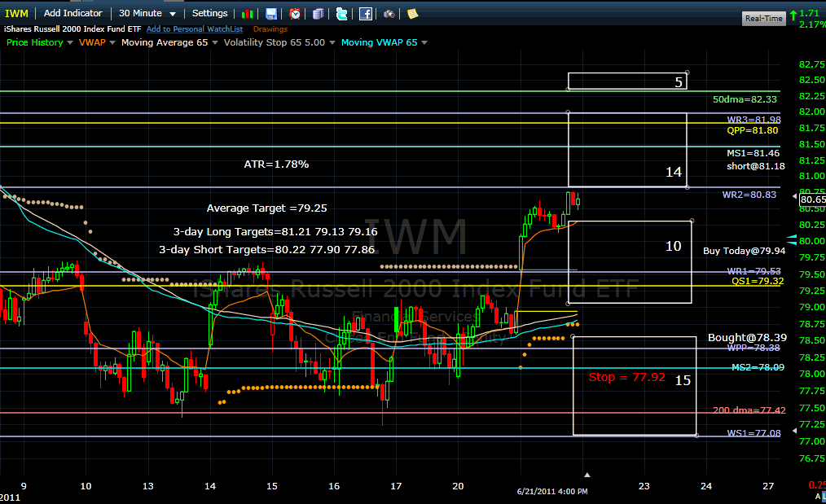
Task: Click the arrow pointer left of 80.65 label
Action: (x=795, y=196)
